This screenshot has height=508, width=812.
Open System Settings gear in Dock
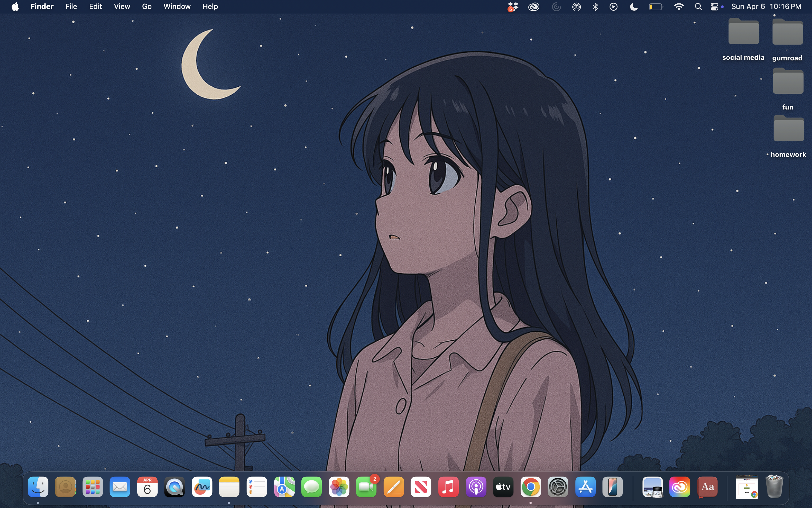point(558,487)
